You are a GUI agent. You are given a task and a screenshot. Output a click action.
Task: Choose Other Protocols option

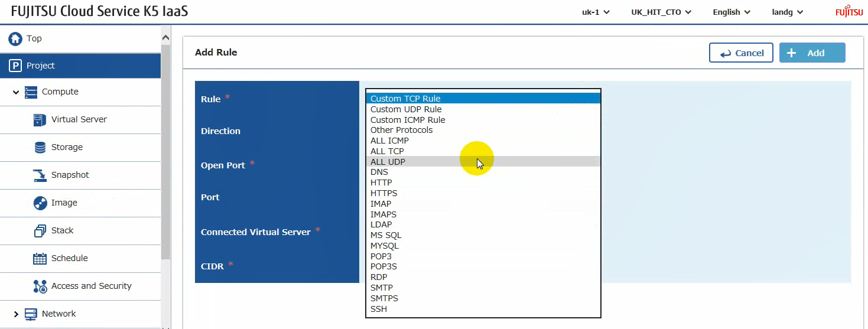(x=483, y=130)
